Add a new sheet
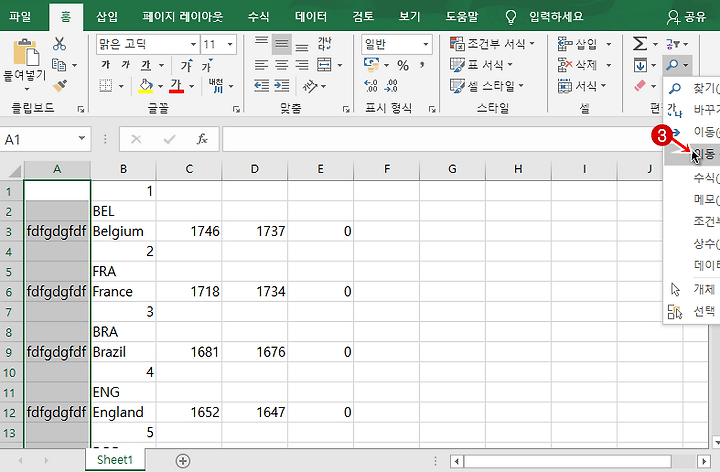 coord(183,461)
